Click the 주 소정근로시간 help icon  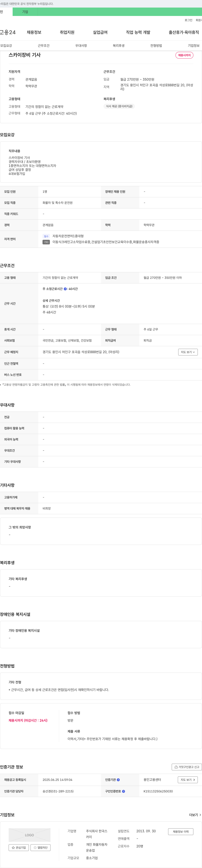pos(65,289)
